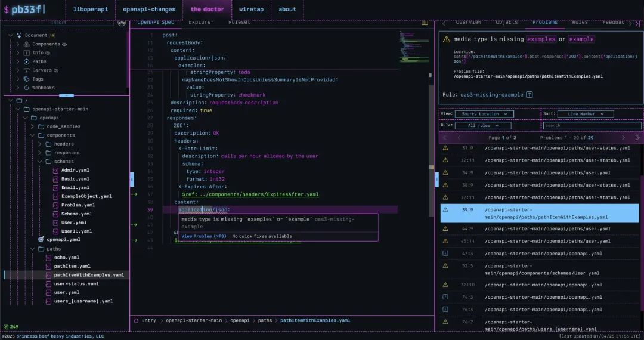The image size is (644, 340).
Task: Toggle the eye icon next to Info
Action: pyautogui.click(x=48, y=53)
